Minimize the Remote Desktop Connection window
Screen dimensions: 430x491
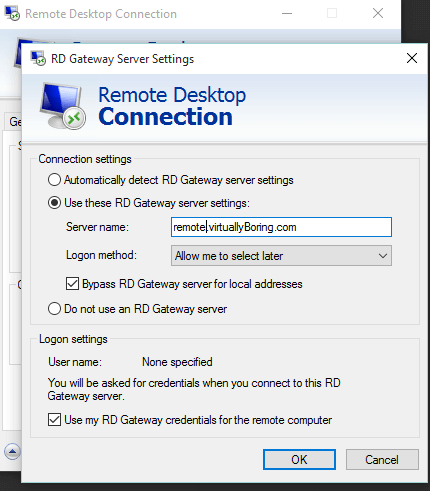[x=287, y=14]
